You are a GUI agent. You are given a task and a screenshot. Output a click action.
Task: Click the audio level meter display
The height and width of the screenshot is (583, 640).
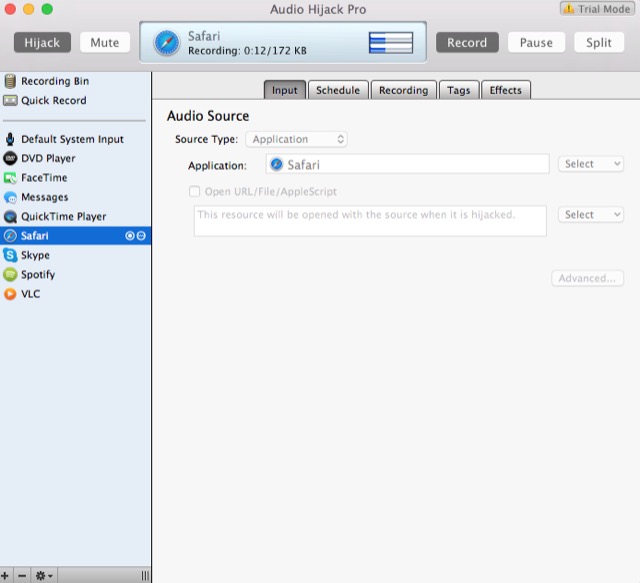click(x=390, y=43)
